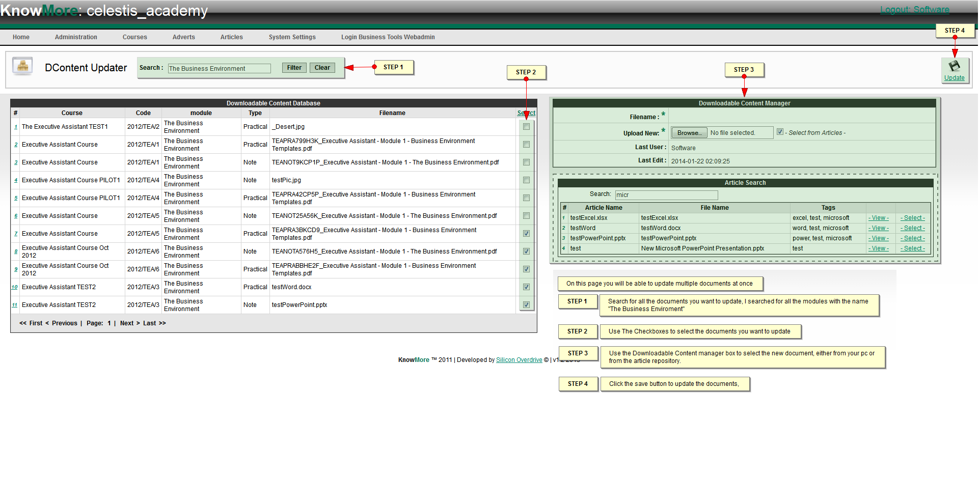The width and height of the screenshot is (980, 504).
Task: Open row number 1 link
Action: coord(16,127)
